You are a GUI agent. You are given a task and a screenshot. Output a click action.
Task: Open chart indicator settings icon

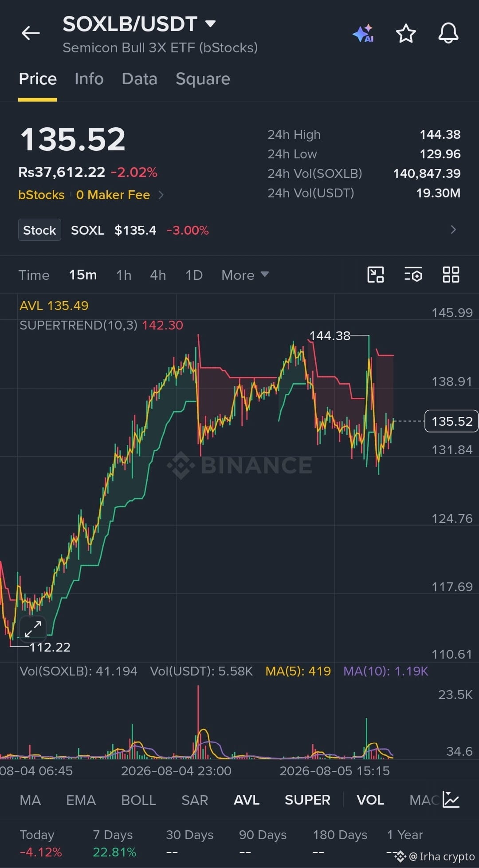click(413, 275)
